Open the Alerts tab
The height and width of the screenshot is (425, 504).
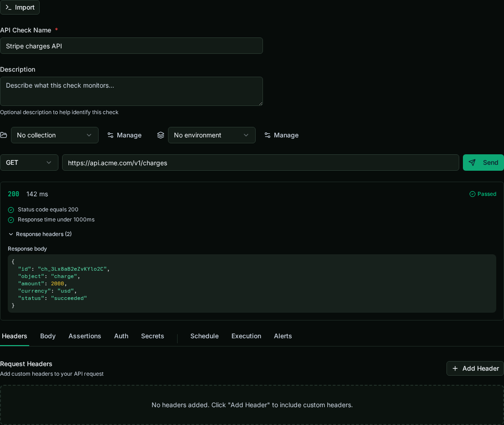tap(283, 336)
